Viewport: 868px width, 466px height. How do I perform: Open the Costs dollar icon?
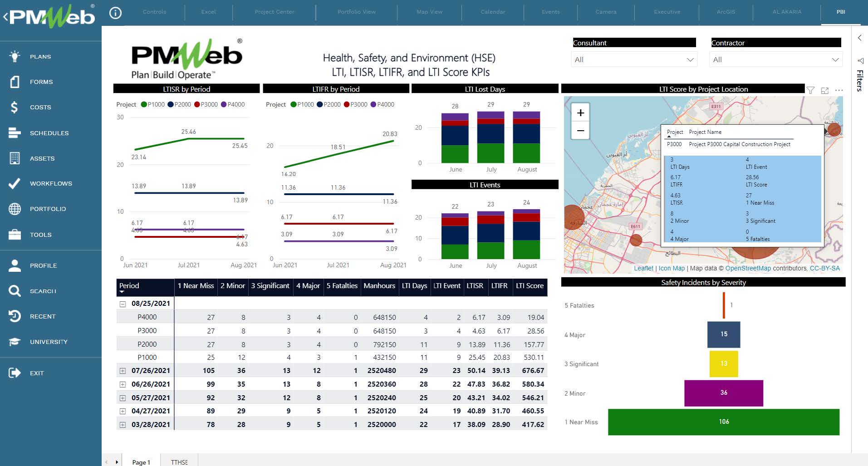[x=15, y=107]
